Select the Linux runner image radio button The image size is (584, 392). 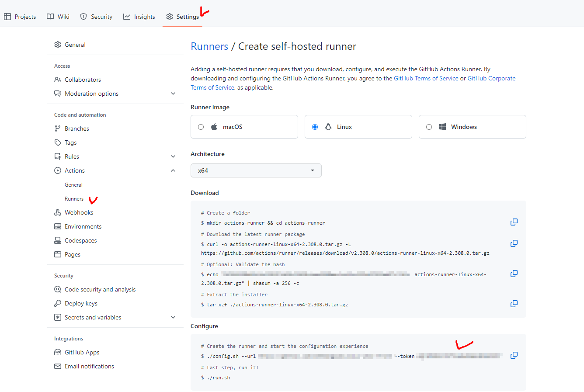[315, 127]
